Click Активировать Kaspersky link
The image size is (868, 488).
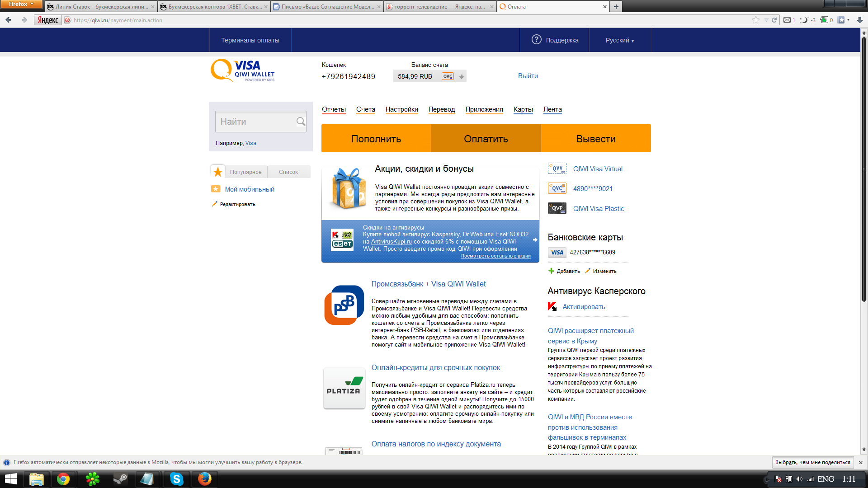click(584, 307)
